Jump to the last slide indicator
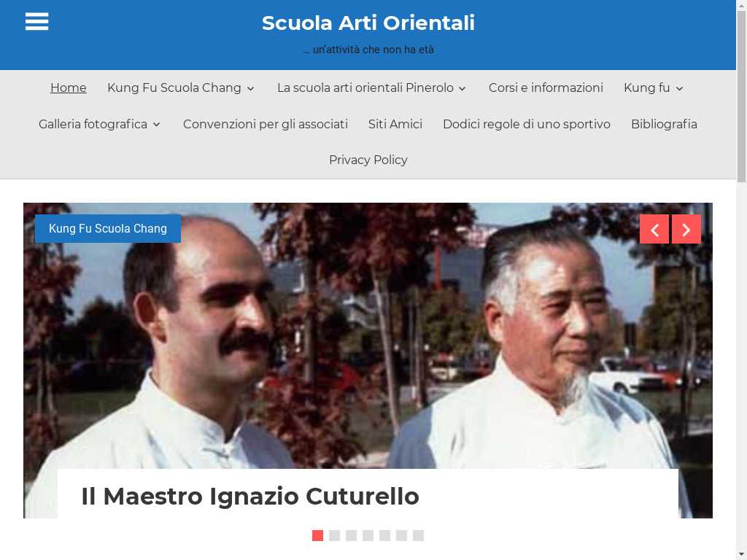This screenshot has height=560, width=747. (418, 536)
